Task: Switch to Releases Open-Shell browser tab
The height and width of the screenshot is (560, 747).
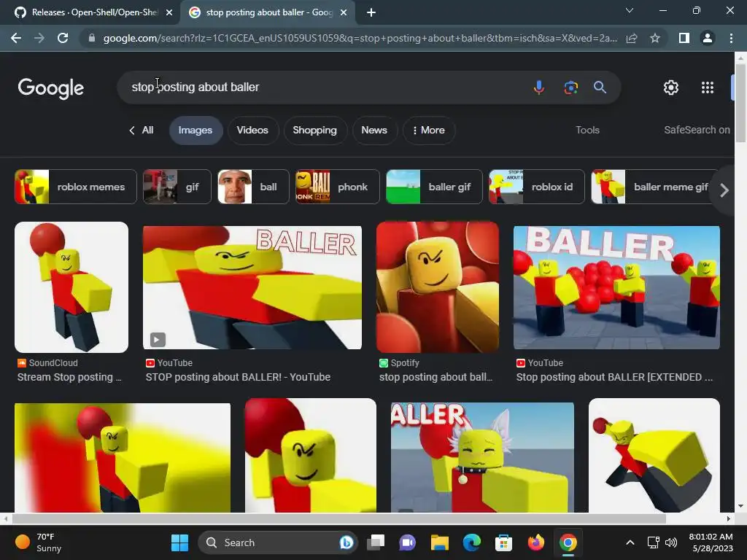Action: tap(90, 13)
